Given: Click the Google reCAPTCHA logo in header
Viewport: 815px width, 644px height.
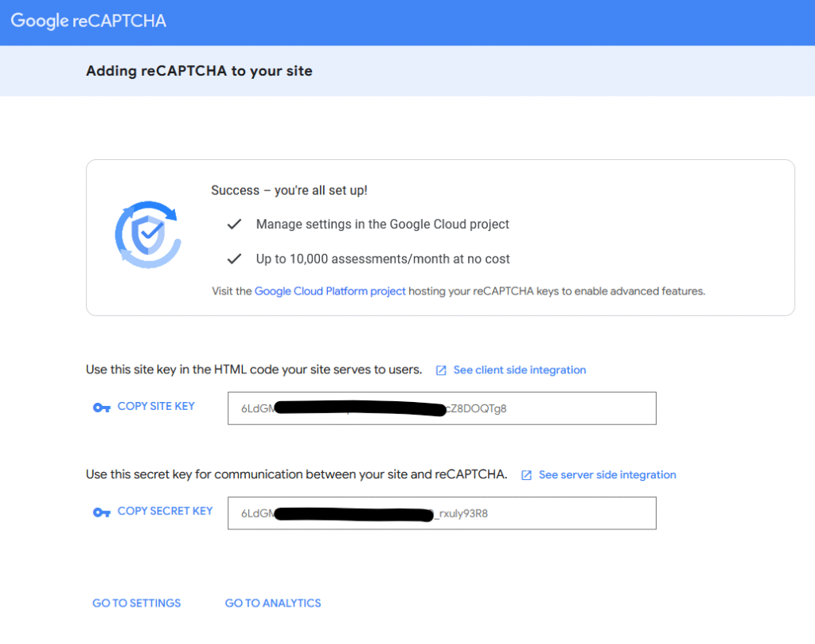Looking at the screenshot, I should click(x=88, y=21).
